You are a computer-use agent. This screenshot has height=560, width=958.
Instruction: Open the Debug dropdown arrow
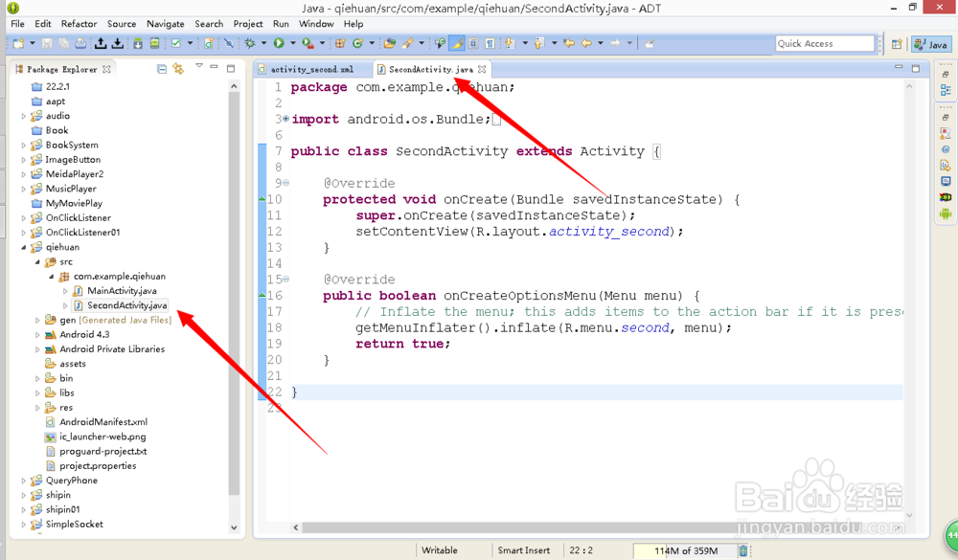coord(264,43)
